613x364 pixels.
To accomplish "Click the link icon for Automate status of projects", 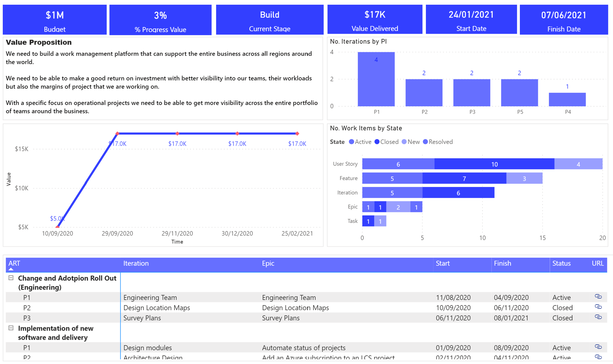I will [598, 347].
